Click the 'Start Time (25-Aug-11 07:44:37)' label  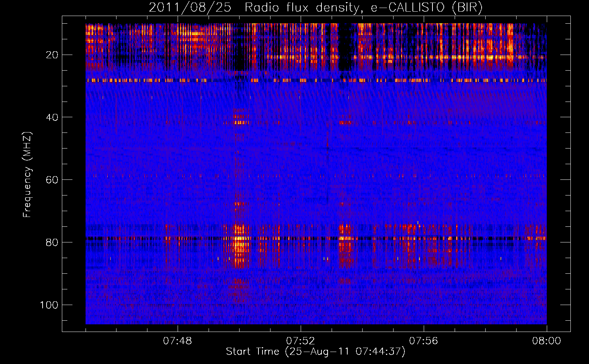coord(315,352)
